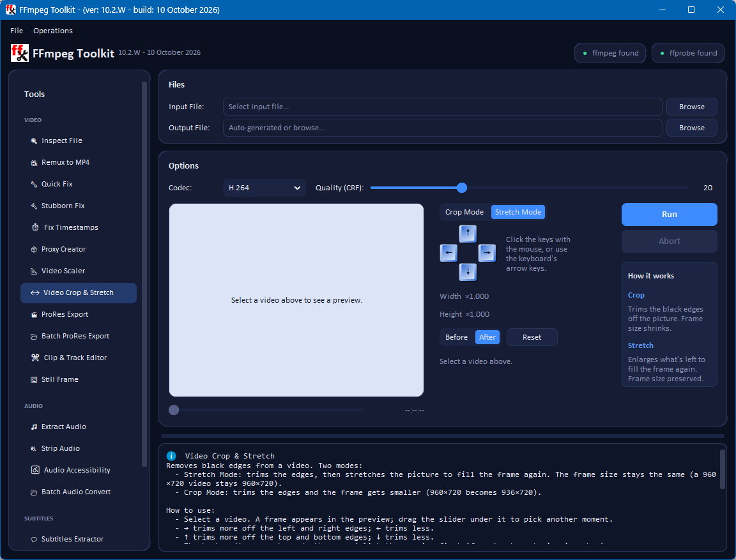This screenshot has height=560, width=736.
Task: Choose Stubborn Fix tool
Action: pyautogui.click(x=79, y=206)
